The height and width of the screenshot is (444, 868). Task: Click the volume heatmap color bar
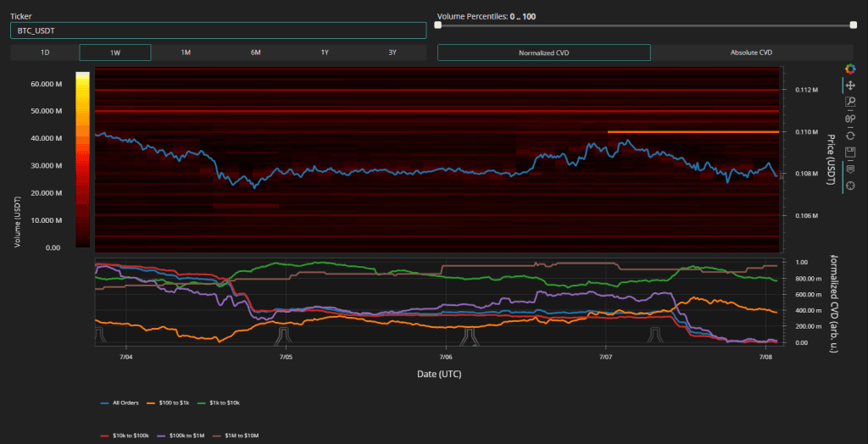coord(82,159)
